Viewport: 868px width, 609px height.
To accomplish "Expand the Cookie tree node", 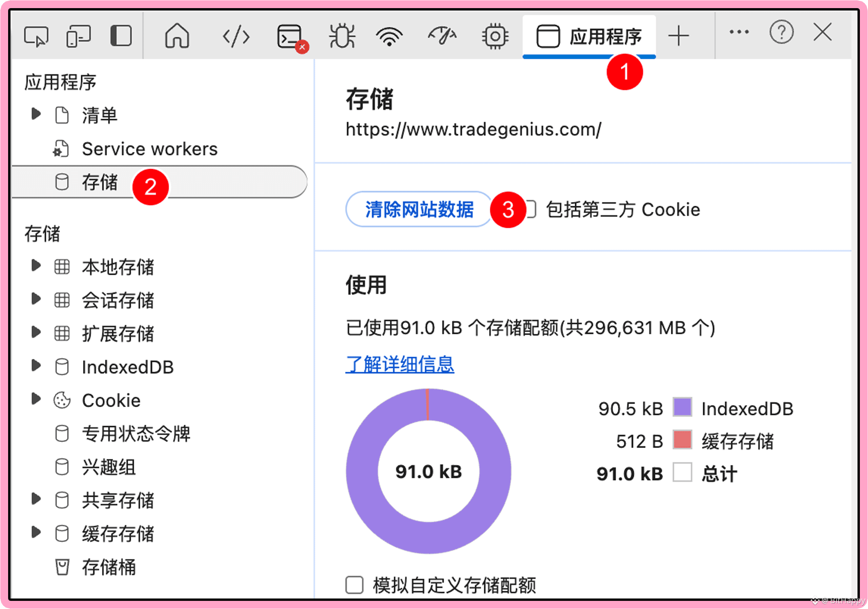I will tap(36, 399).
